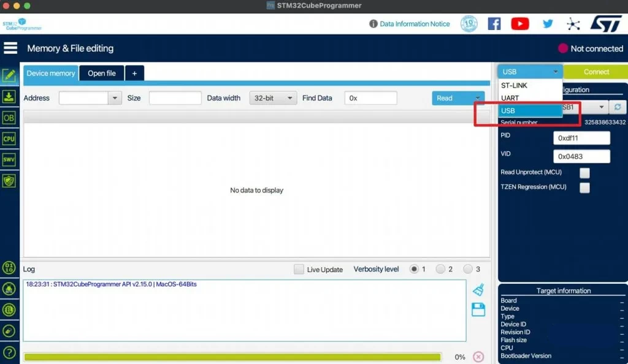Open the question mark help icon

tap(9, 352)
